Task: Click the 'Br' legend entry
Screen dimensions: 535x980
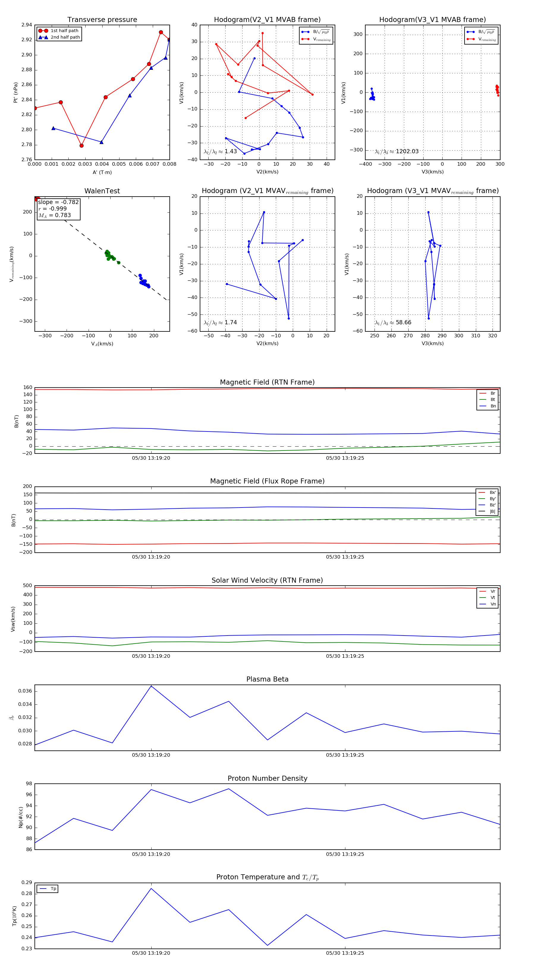Action: pos(488,393)
